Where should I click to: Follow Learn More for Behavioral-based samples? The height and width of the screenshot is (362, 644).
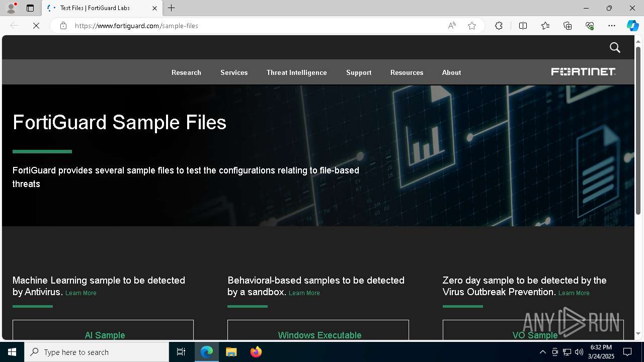(x=304, y=293)
